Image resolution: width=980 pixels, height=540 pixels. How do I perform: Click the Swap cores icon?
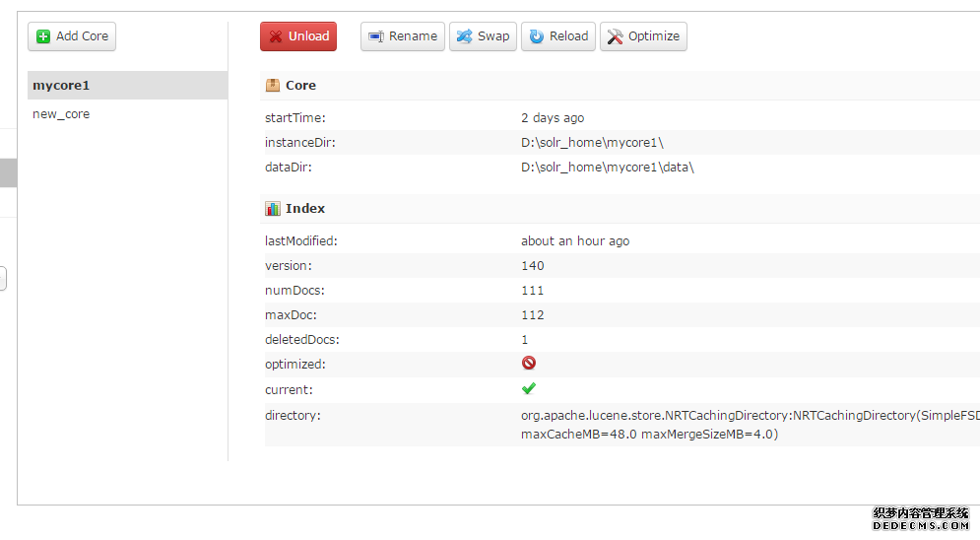pyautogui.click(x=464, y=36)
